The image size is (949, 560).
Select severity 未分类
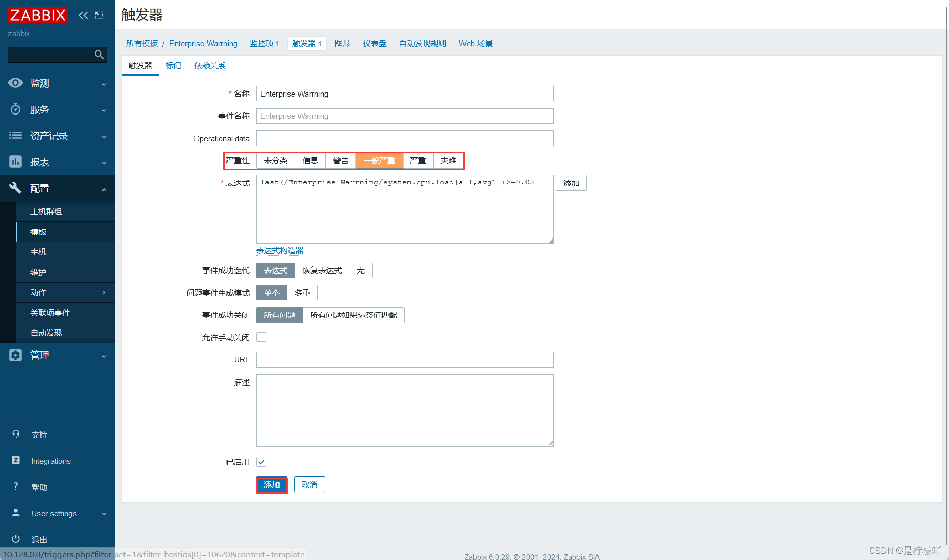click(x=276, y=161)
